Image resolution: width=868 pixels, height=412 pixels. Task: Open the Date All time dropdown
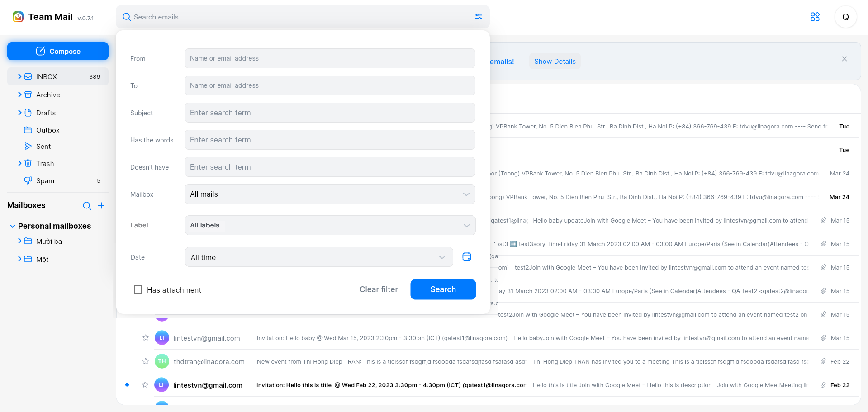[319, 257]
